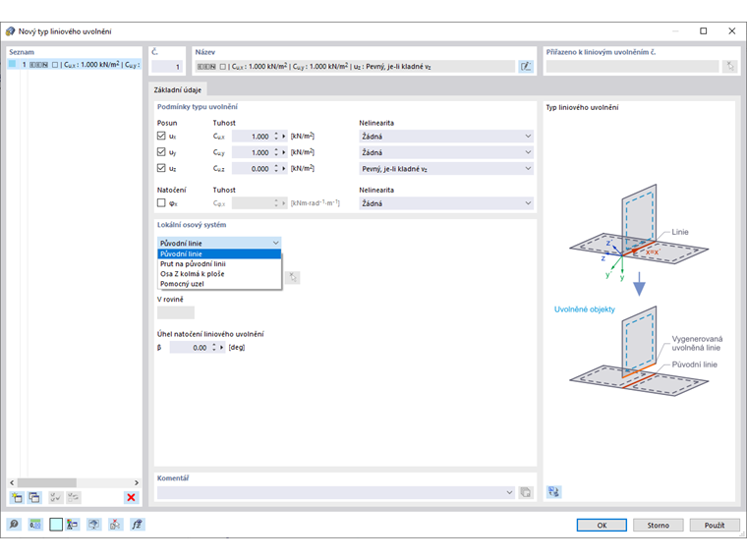Click the Cu,x stiffness value field

coord(252,137)
